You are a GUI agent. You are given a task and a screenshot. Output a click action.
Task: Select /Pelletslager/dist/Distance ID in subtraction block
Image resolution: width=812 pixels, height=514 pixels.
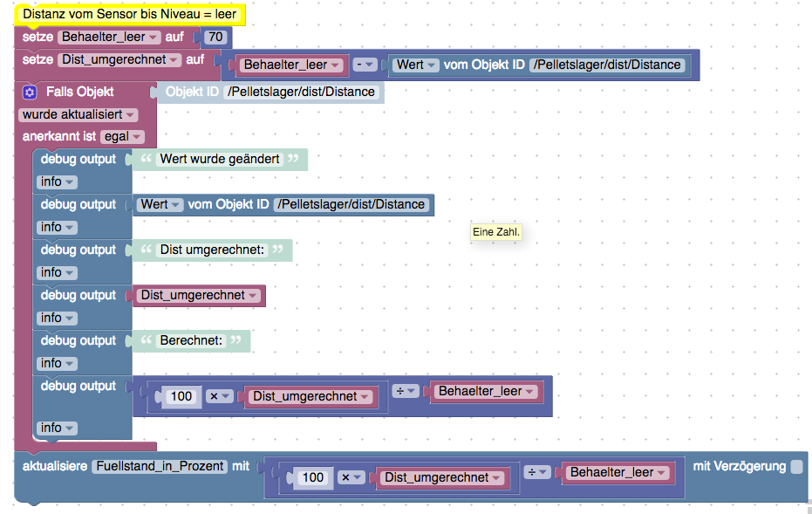607,65
